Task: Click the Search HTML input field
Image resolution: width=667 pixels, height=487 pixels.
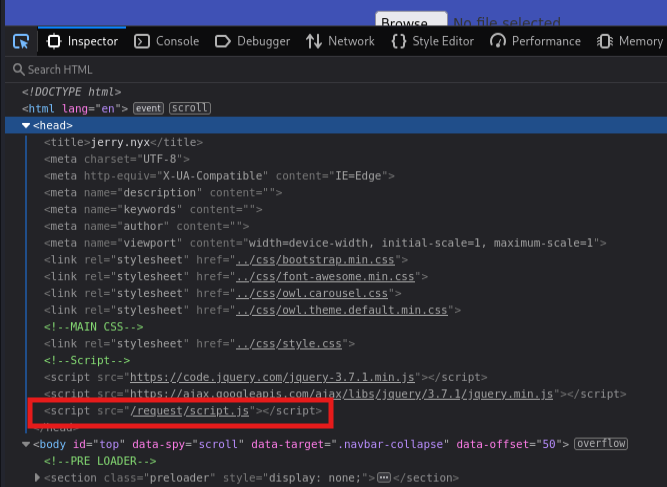Action: (200, 70)
